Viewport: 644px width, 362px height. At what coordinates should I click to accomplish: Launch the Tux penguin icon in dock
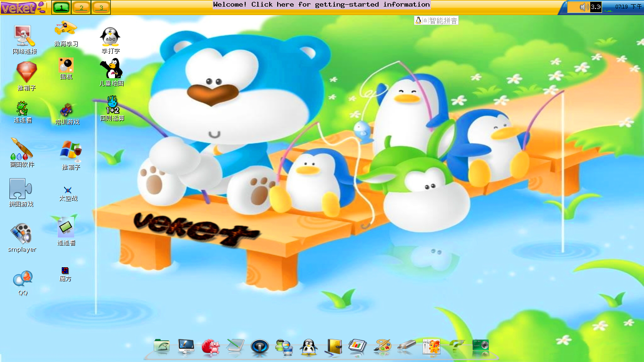[309, 347]
